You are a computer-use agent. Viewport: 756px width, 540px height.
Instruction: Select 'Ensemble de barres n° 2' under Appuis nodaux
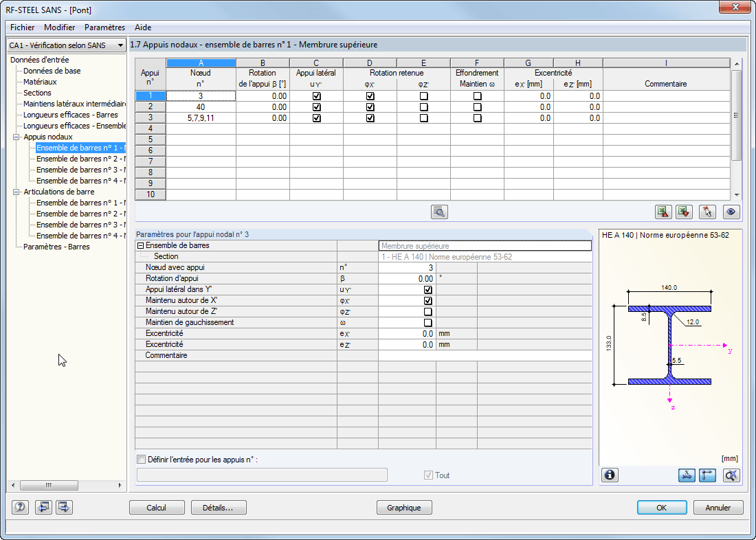pyautogui.click(x=81, y=159)
